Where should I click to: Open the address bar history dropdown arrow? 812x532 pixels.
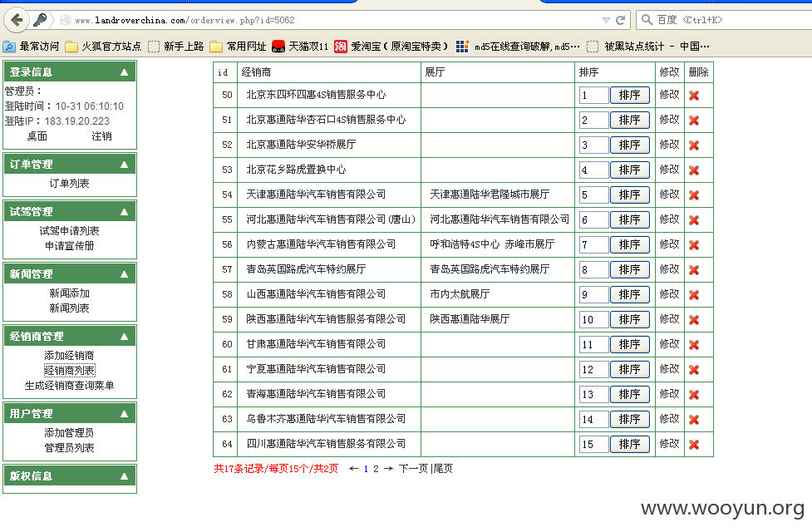pyautogui.click(x=606, y=20)
